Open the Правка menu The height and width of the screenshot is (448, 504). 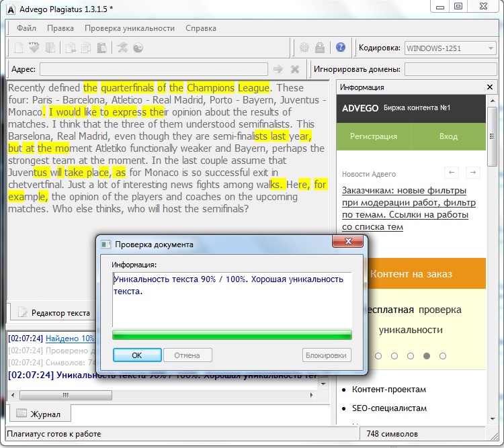tap(60, 28)
